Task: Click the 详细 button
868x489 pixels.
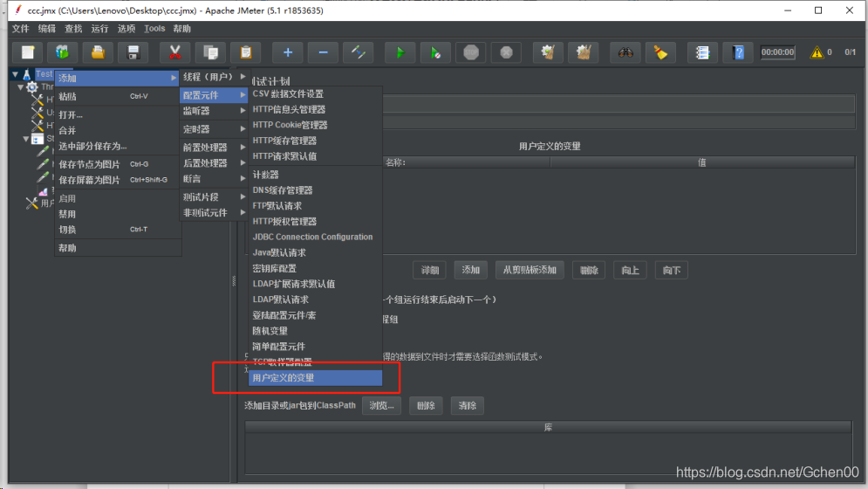Action: [429, 270]
